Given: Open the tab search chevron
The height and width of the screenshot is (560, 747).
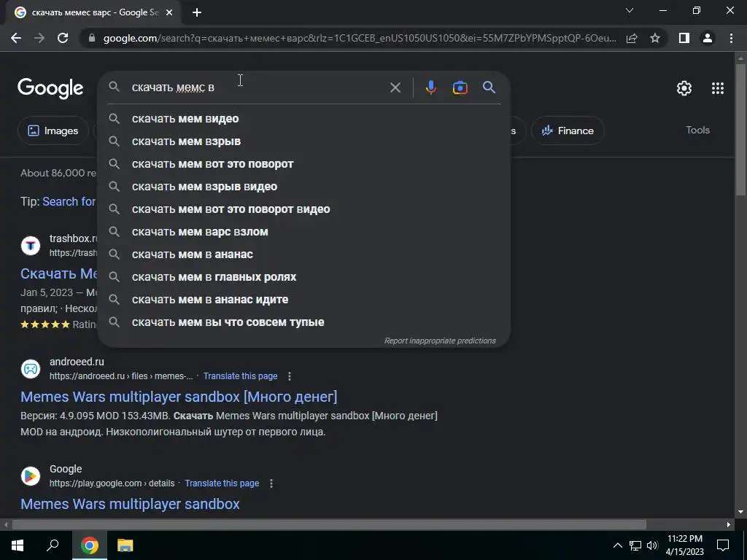Looking at the screenshot, I should (x=630, y=10).
